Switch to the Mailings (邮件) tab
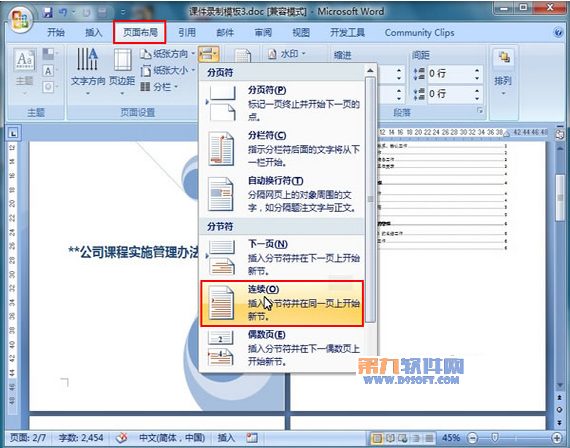Screen dimensions: 570x448 [225, 33]
